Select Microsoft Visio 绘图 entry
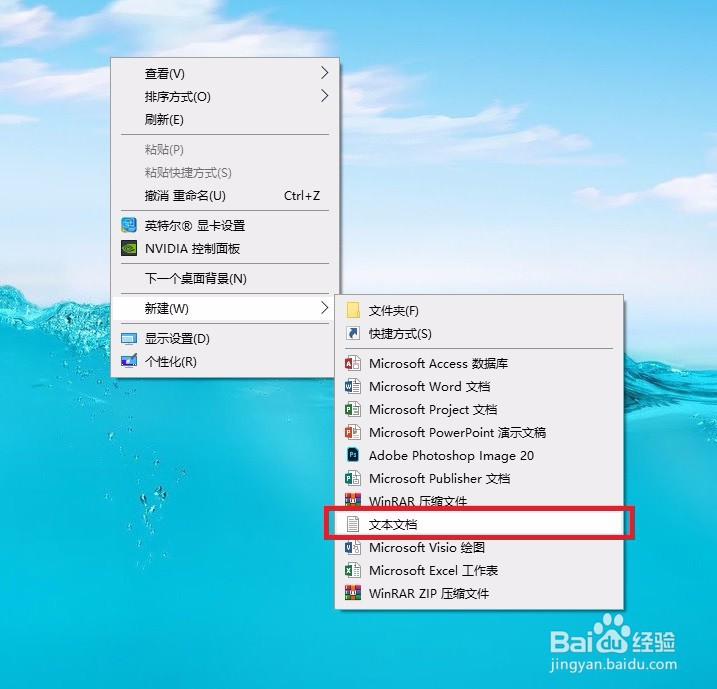 pyautogui.click(x=479, y=547)
